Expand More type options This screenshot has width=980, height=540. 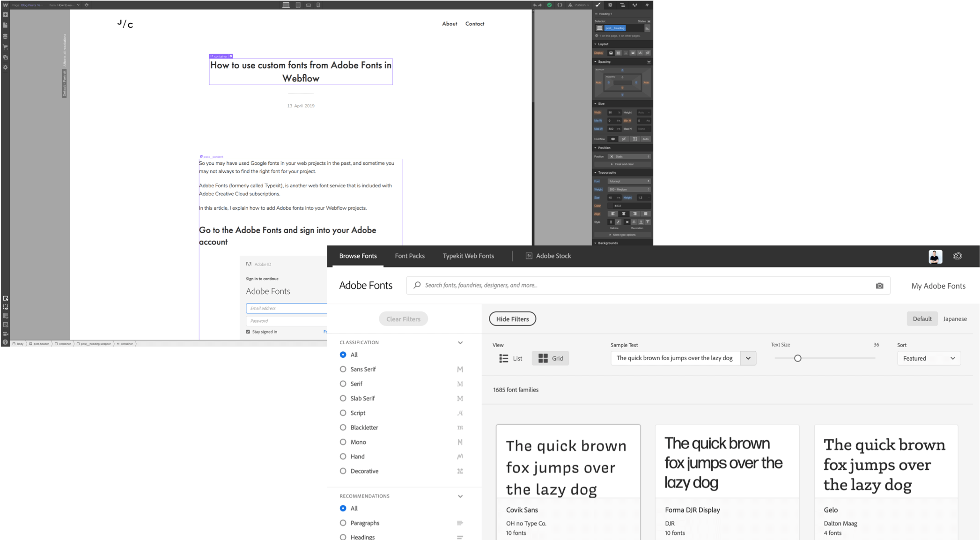tap(622, 235)
